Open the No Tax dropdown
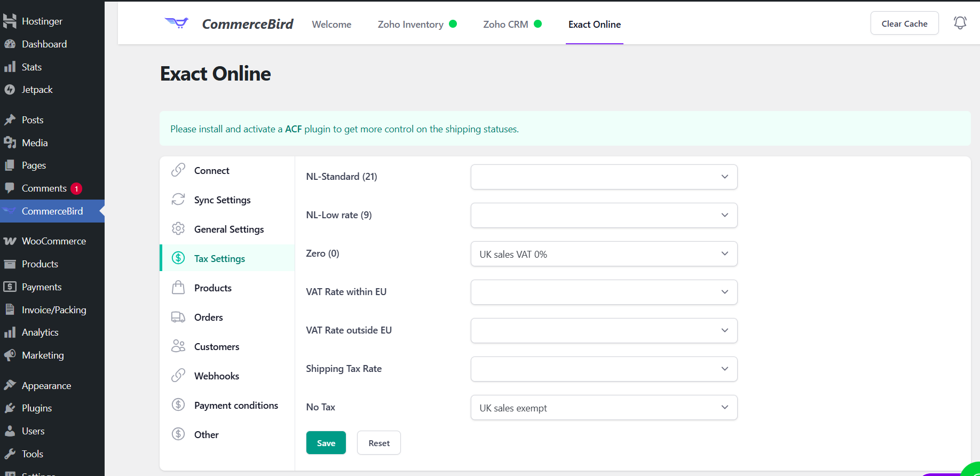Screen dimensions: 980x476 click(x=604, y=408)
